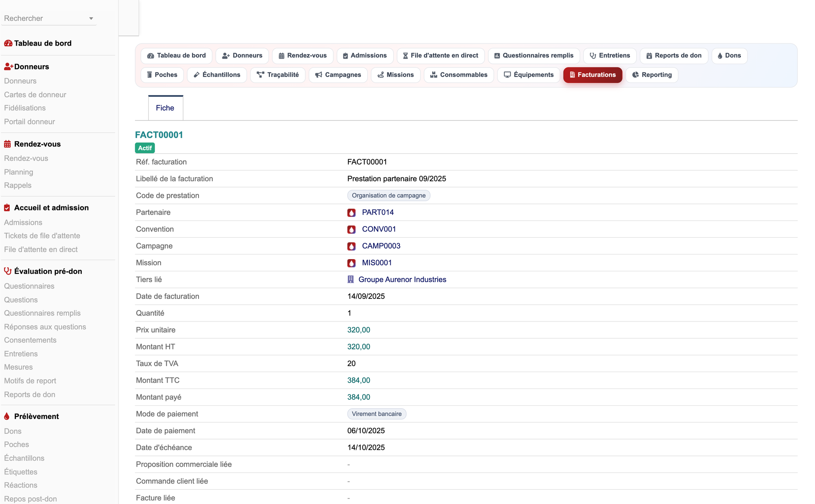The image size is (815, 504).
Task: Open Motifs de report sidebar entry
Action: coord(30,381)
